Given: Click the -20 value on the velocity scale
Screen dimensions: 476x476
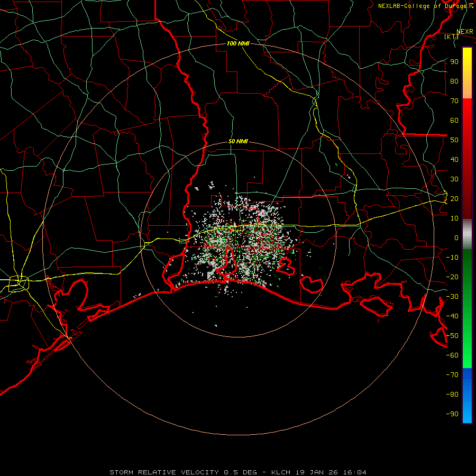Looking at the screenshot, I should pyautogui.click(x=452, y=277).
